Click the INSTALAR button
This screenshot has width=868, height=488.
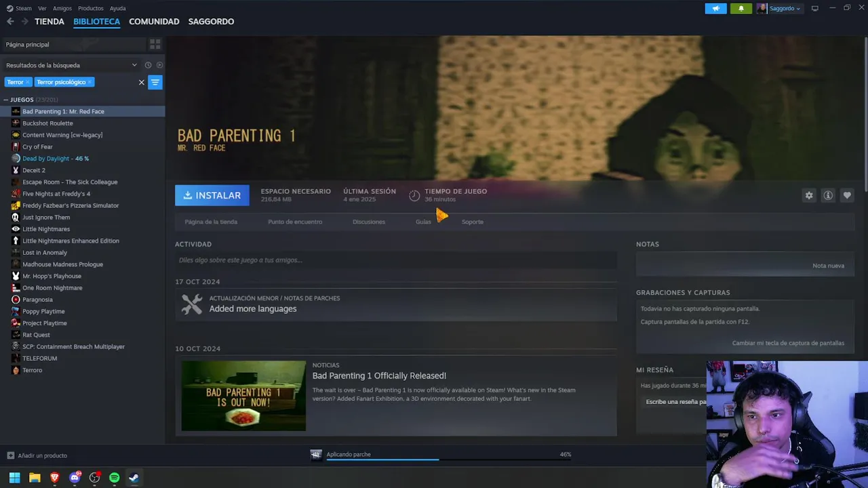[212, 195]
